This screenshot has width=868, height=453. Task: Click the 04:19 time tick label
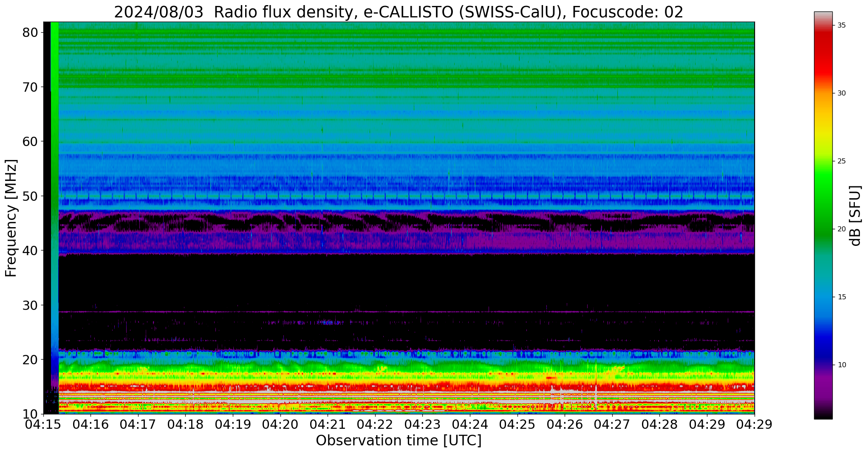[x=233, y=425]
